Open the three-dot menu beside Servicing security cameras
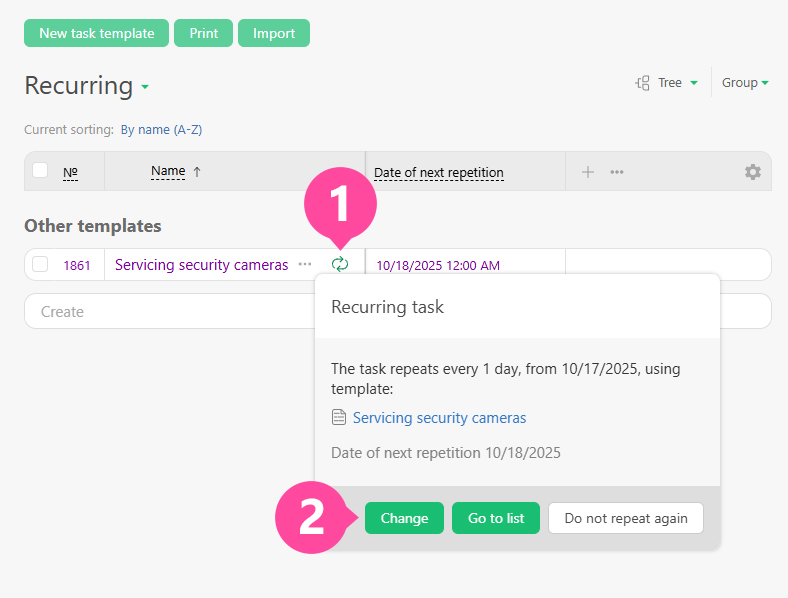The height and width of the screenshot is (598, 788). 304,264
